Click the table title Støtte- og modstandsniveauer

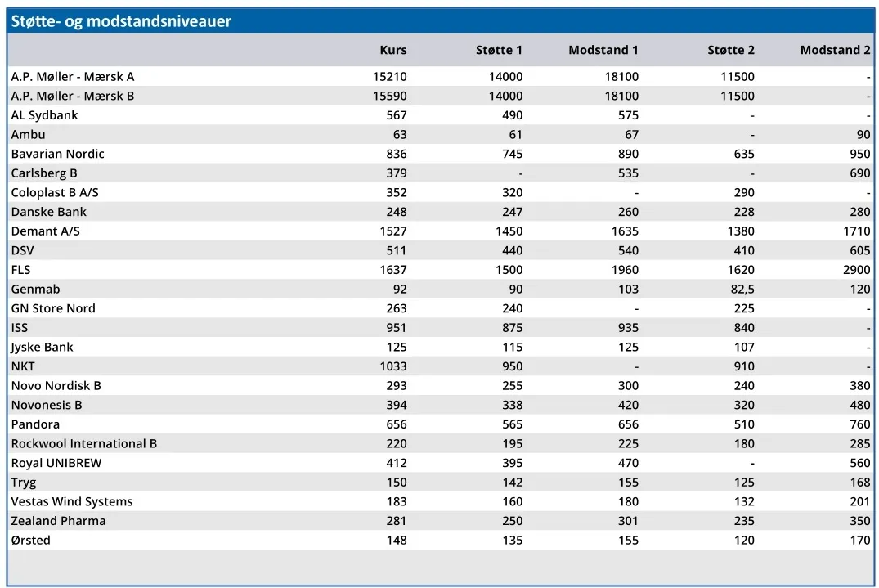121,21
